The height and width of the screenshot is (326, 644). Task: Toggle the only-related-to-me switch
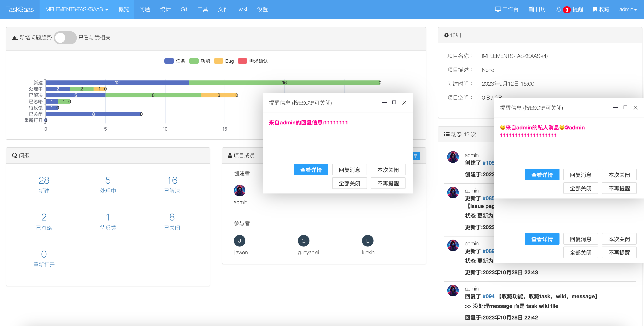pyautogui.click(x=65, y=37)
